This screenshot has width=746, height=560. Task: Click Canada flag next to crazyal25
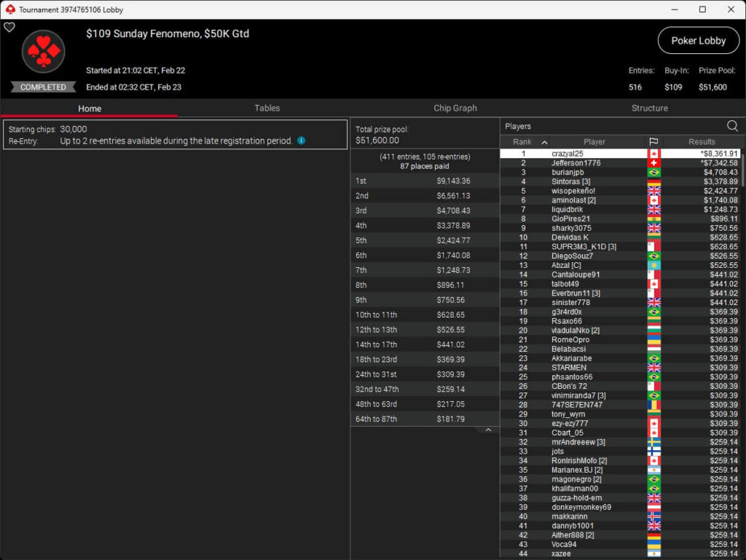click(x=653, y=154)
